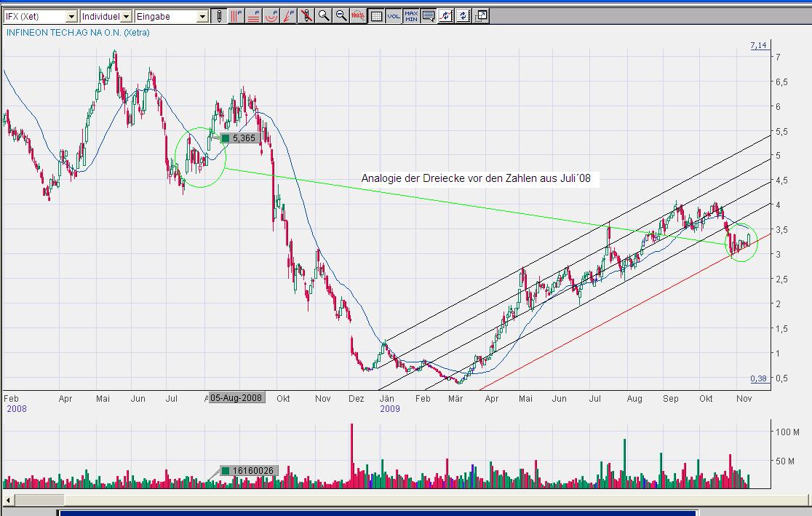The width and height of the screenshot is (812, 516).
Task: Click the horizontal scrollbar left arrow
Action: (x=8, y=500)
